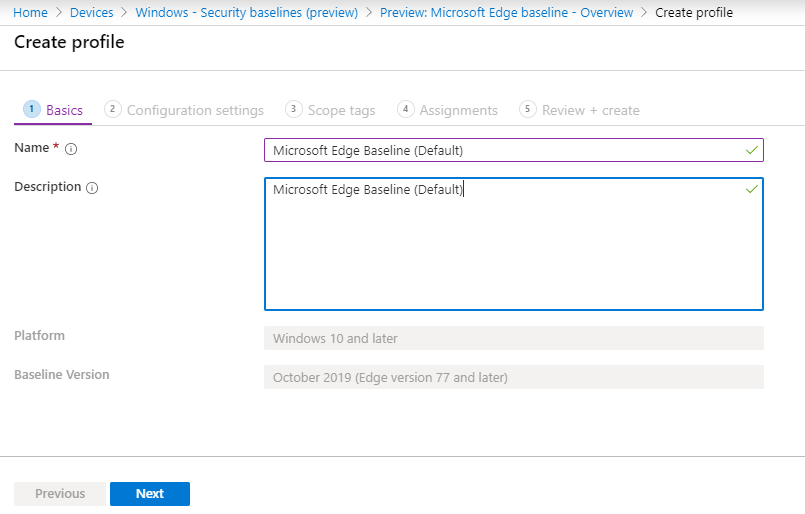Click the step 5 circle icon
The height and width of the screenshot is (514, 805).
pos(528,109)
